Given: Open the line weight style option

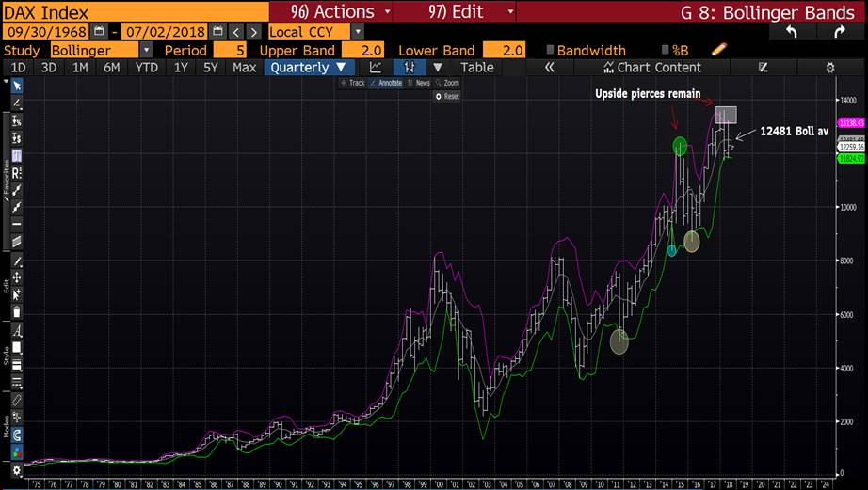Looking at the screenshot, I should click(x=17, y=365).
